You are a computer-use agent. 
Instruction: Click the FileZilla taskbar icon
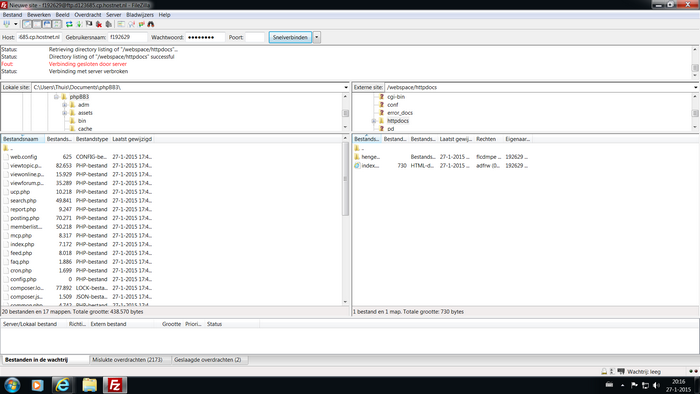click(115, 385)
